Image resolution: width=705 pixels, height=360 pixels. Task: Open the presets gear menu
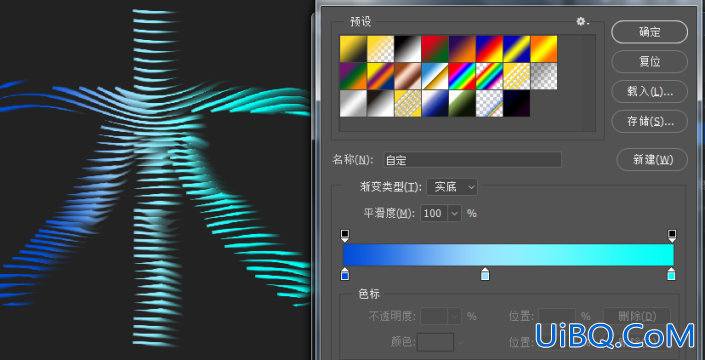coord(582,21)
